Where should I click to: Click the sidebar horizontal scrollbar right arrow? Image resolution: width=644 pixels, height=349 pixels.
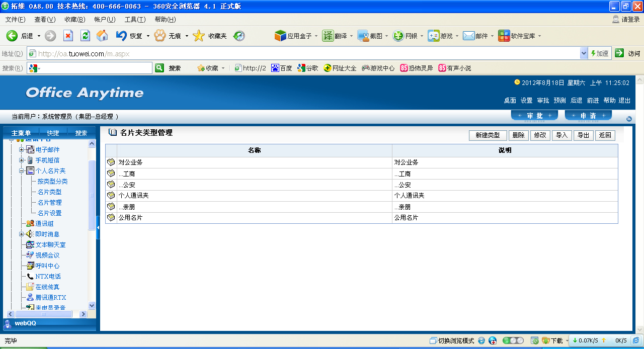83,314
